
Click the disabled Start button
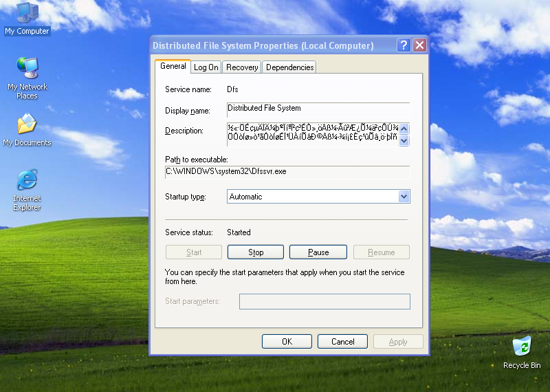click(194, 252)
